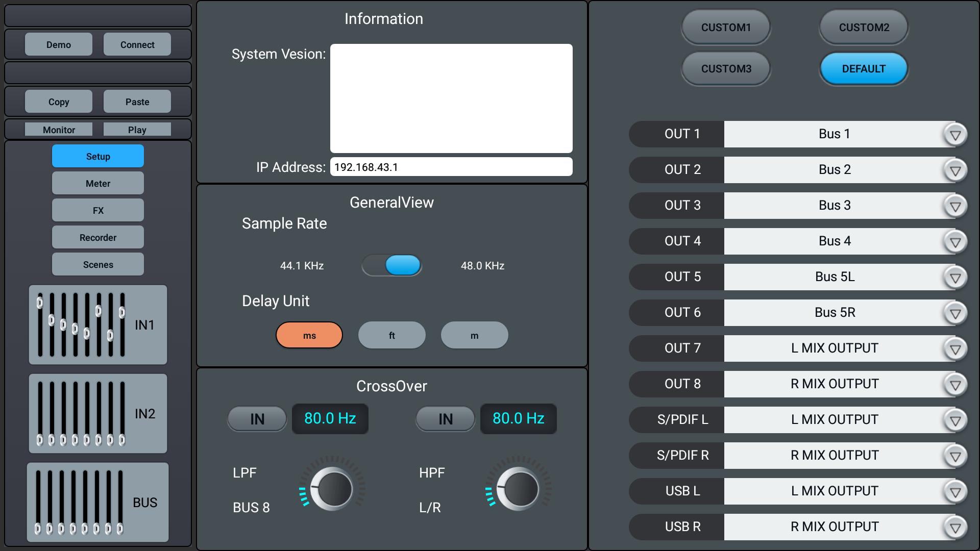
Task: Click the HPF 80.0 Hz frequency field
Action: (519, 419)
